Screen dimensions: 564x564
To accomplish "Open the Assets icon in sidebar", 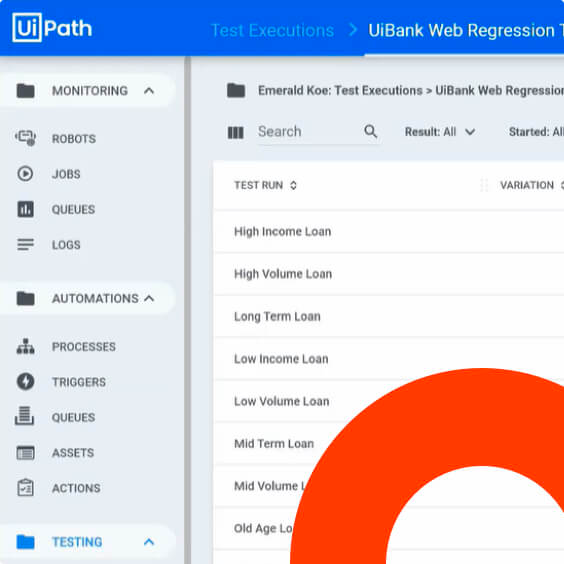I will (26, 452).
